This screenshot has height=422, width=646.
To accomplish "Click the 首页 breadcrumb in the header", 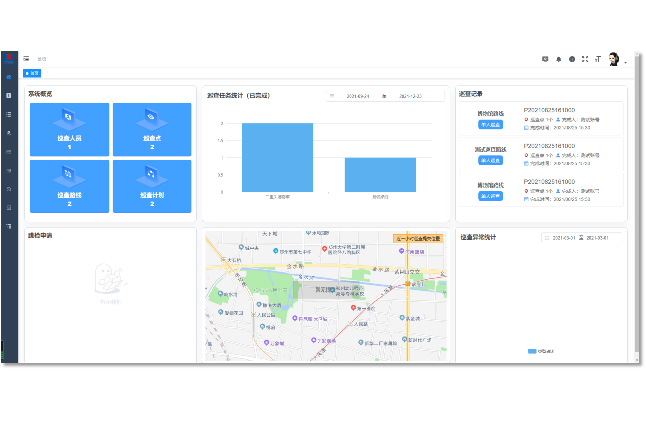I will click(42, 59).
